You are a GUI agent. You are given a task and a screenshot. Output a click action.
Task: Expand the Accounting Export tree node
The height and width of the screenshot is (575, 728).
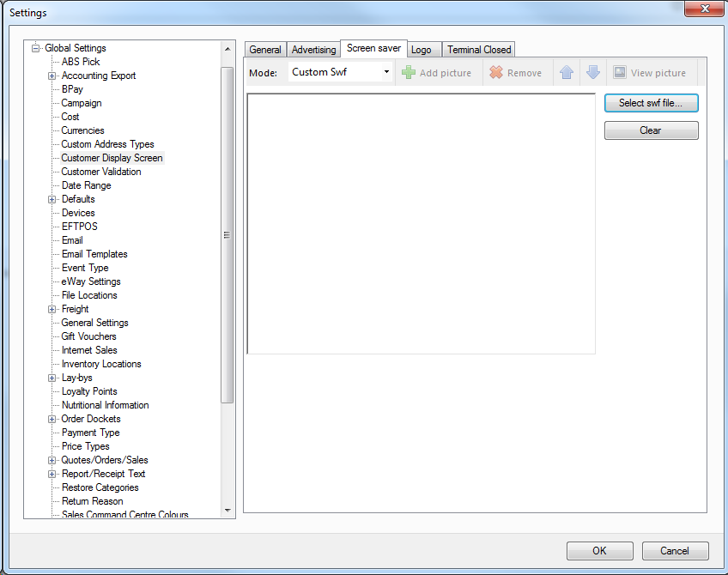coord(52,76)
